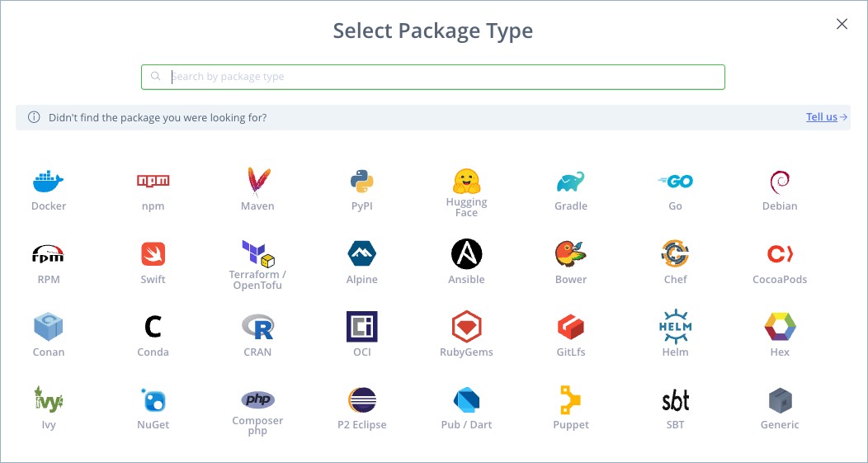Choose the Ivy package icon
This screenshot has height=463, width=868.
tap(49, 399)
